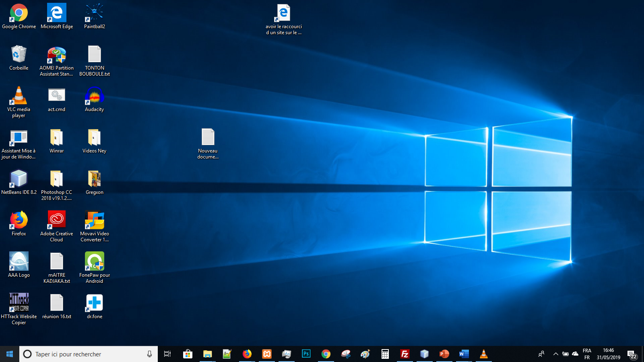
Task: Select the Microsoft Edge desktop icon
Action: 57,16
